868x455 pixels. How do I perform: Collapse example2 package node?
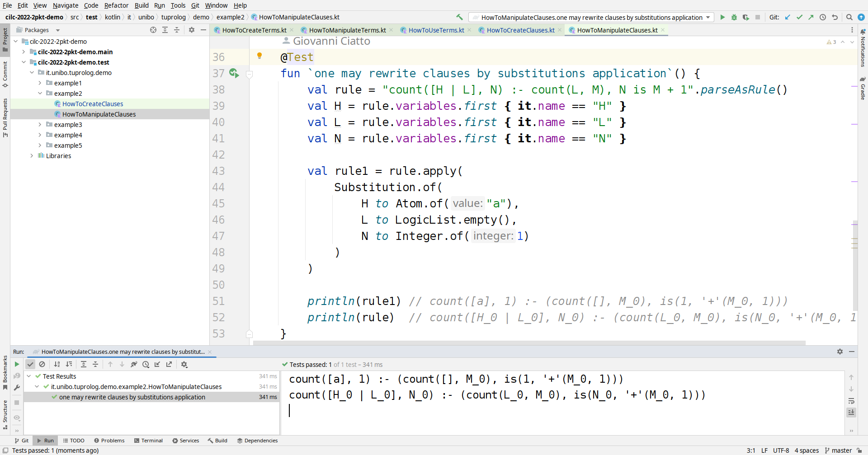click(40, 94)
